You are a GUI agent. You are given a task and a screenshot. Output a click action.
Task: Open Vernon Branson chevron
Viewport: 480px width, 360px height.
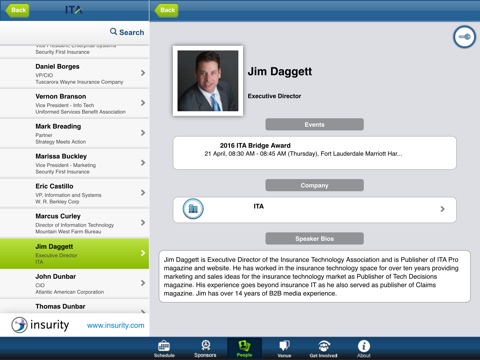[143, 103]
